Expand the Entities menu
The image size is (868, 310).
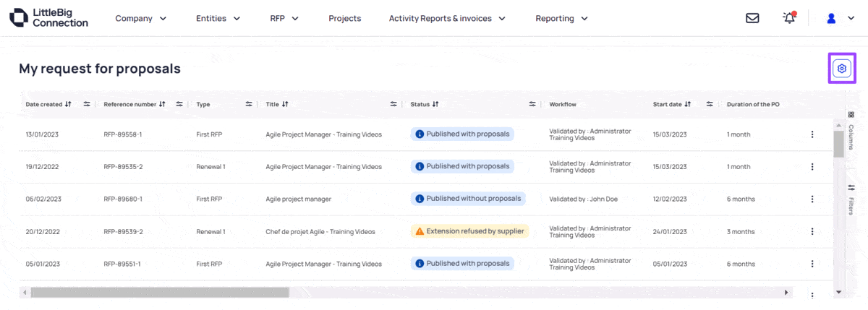click(x=218, y=18)
